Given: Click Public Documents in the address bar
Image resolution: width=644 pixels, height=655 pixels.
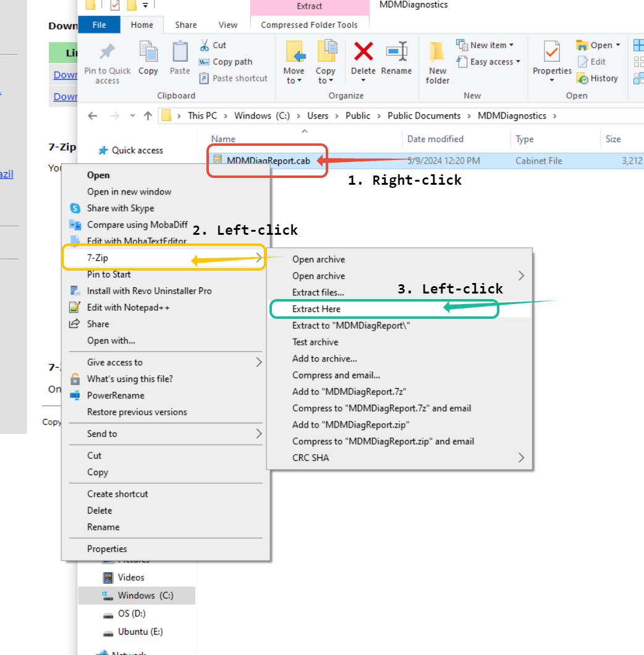Looking at the screenshot, I should [x=424, y=116].
